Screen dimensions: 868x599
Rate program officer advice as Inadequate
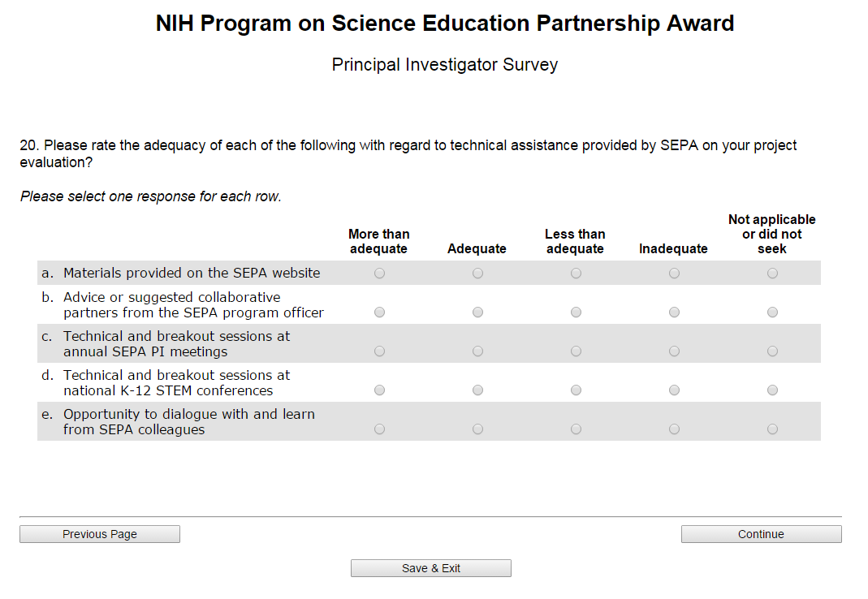674,312
